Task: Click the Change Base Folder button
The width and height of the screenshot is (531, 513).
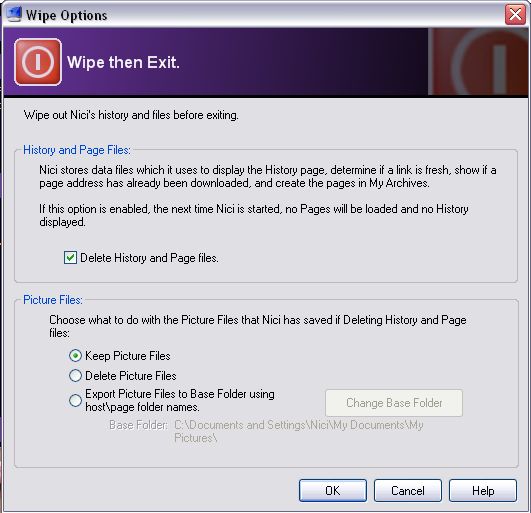Action: pyautogui.click(x=394, y=403)
